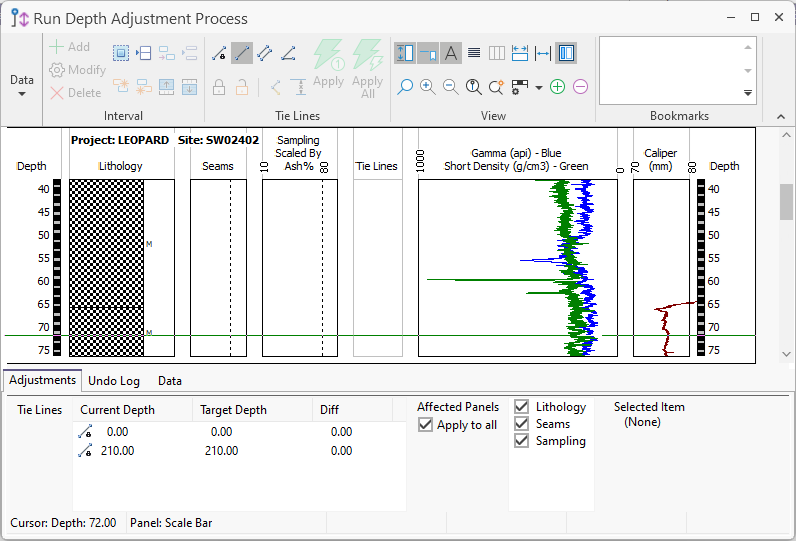Image resolution: width=796 pixels, height=541 pixels.
Task: Click the zoom in magnifier icon
Action: (427, 87)
